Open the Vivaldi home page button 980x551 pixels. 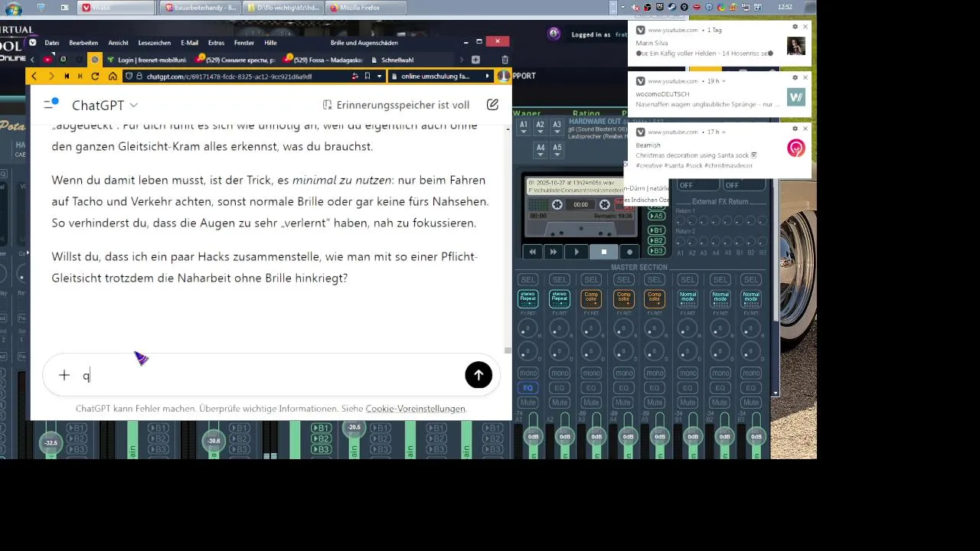click(x=113, y=77)
